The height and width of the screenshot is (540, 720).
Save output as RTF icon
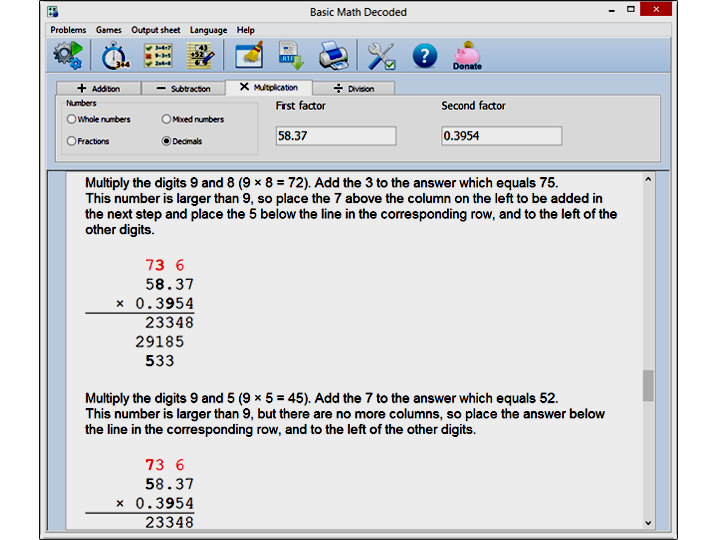tap(291, 56)
